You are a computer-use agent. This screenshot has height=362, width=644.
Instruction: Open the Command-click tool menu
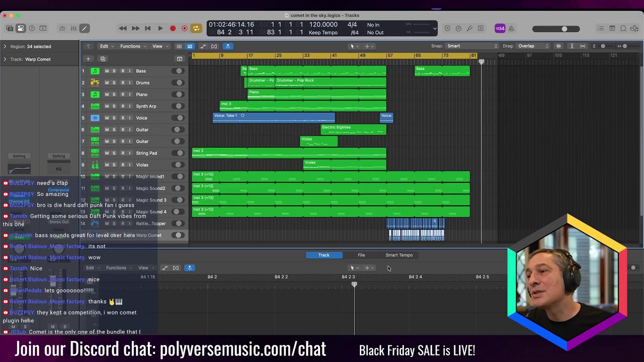[369, 46]
